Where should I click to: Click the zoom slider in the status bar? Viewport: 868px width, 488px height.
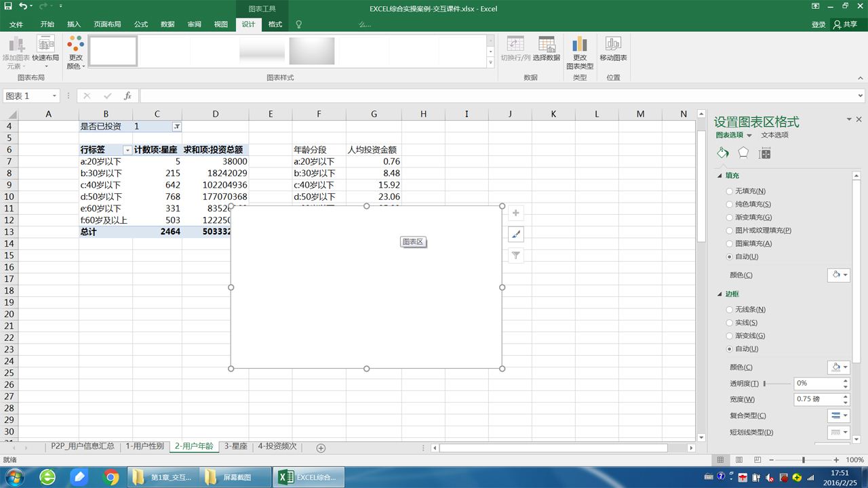(805, 460)
